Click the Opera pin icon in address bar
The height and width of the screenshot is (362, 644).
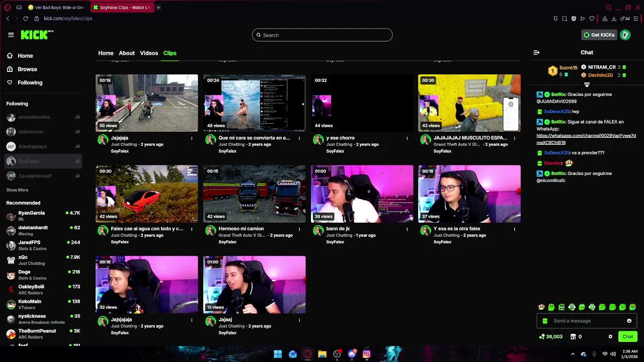coord(555,19)
